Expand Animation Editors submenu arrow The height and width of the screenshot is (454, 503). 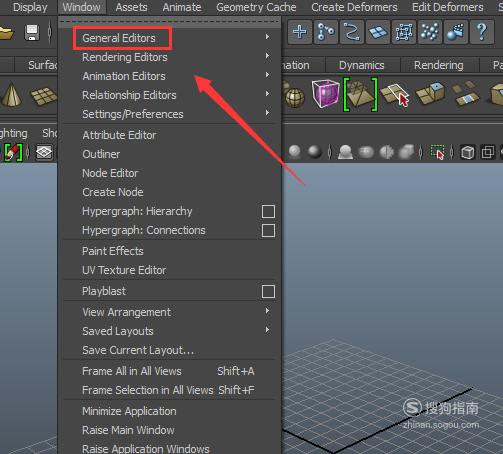pos(267,75)
